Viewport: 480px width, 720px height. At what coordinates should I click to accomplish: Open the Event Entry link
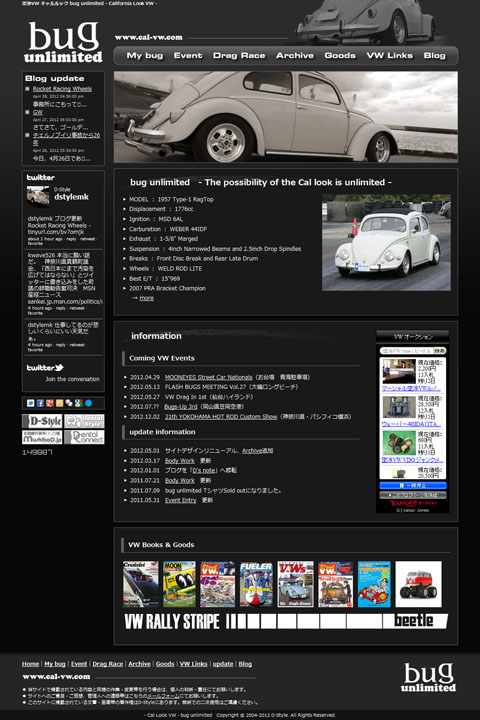(x=181, y=501)
